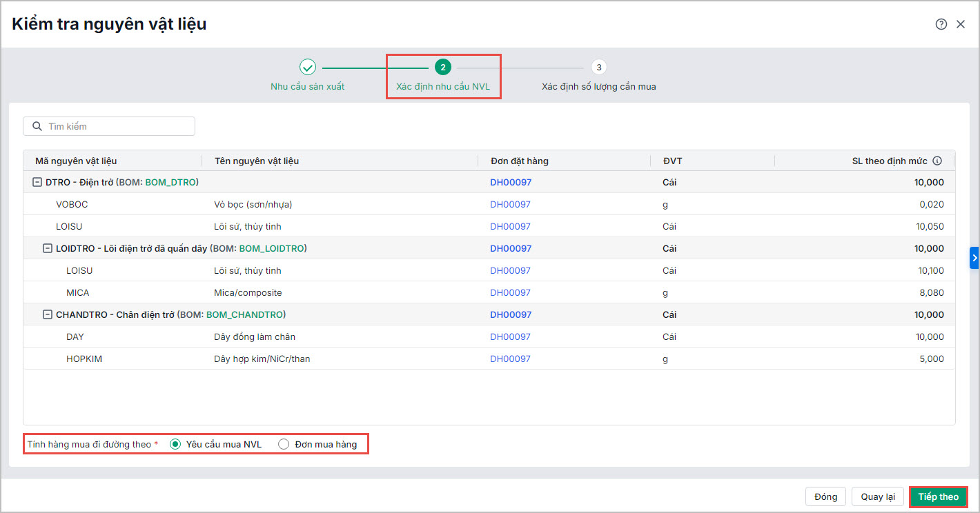Viewport: 980px width, 513px height.
Task: Collapse the CHANDTRO group row
Action: (x=48, y=314)
